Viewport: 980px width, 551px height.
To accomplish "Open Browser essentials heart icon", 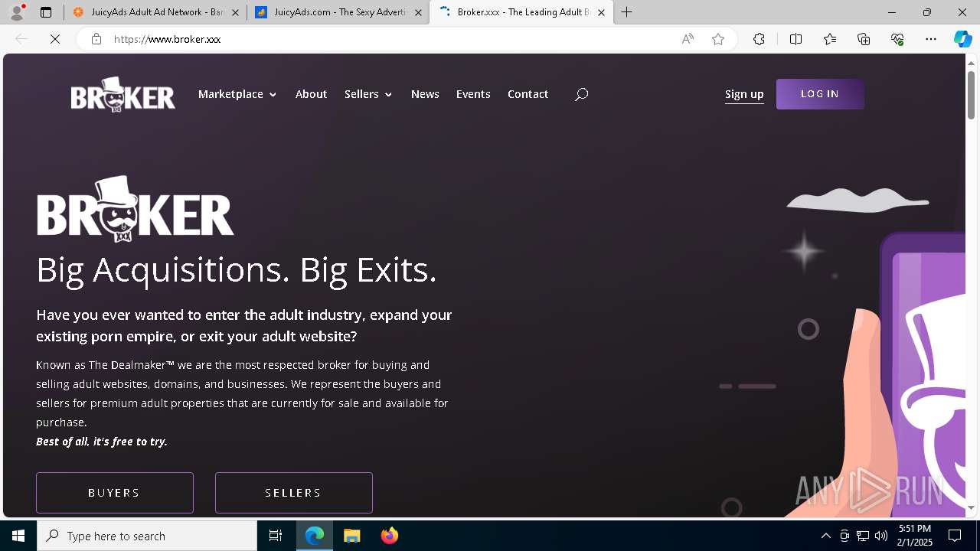I will pyautogui.click(x=897, y=39).
